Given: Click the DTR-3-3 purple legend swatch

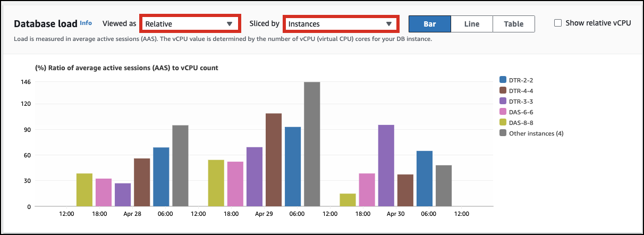Looking at the screenshot, I should [503, 101].
